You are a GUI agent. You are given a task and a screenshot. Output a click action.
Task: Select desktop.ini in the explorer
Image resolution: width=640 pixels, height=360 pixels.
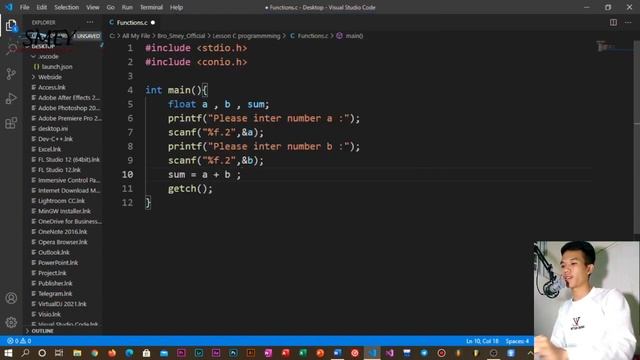tap(53, 129)
